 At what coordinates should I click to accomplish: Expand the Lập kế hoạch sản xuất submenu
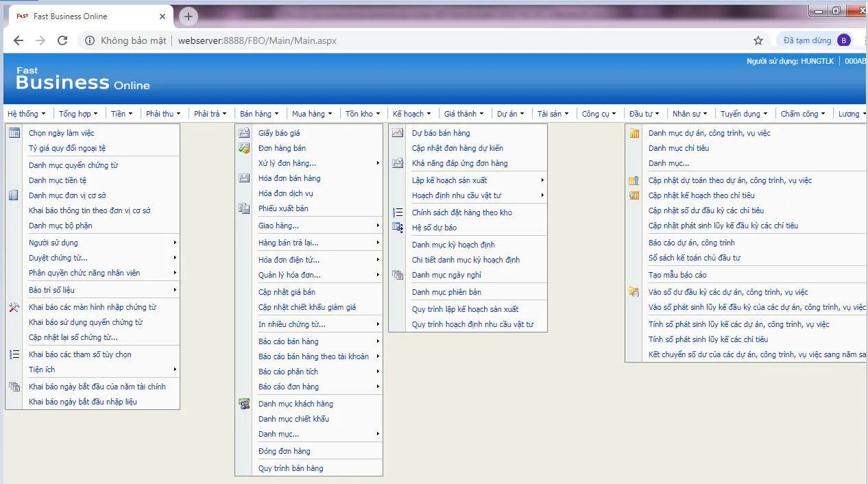(x=542, y=180)
